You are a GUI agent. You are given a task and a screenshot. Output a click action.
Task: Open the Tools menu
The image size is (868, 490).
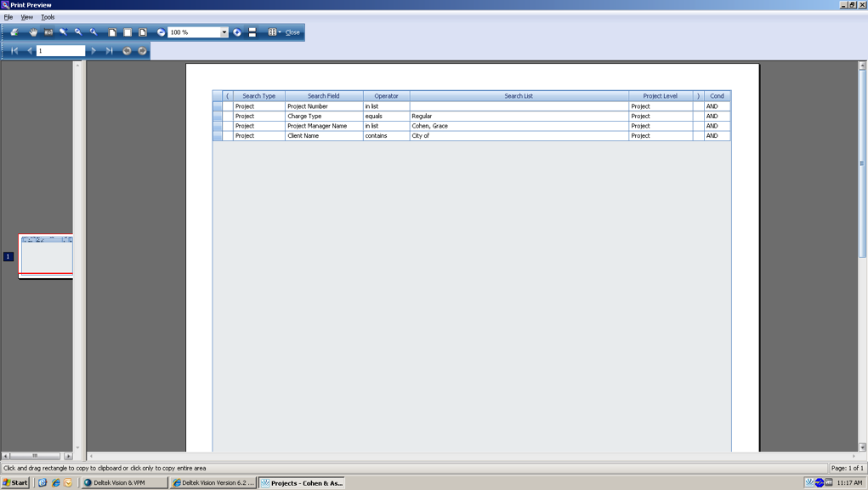click(48, 17)
